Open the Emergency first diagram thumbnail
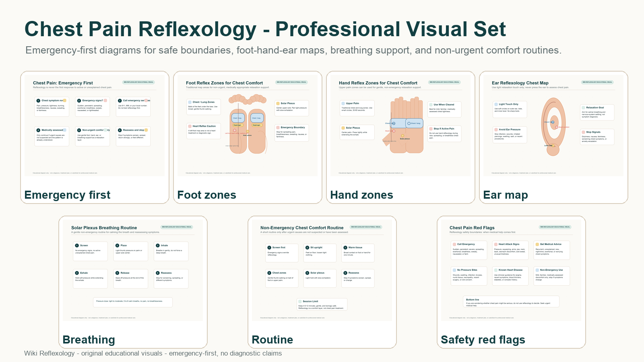The width and height of the screenshot is (644, 362). 95,125
